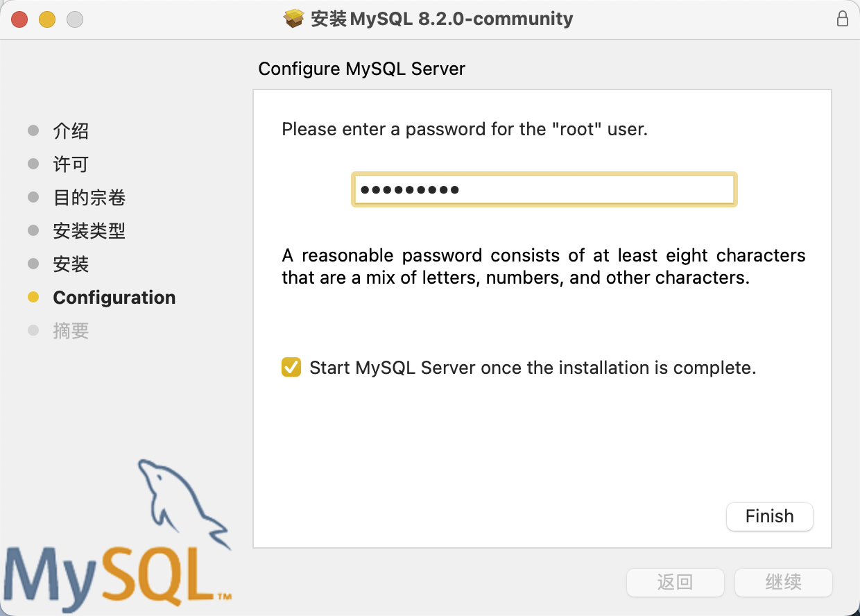Click the package installer icon in title

(294, 19)
